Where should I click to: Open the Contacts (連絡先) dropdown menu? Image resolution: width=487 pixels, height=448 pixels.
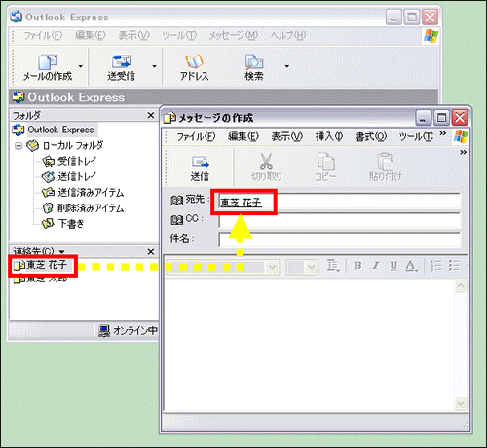pyautogui.click(x=61, y=252)
